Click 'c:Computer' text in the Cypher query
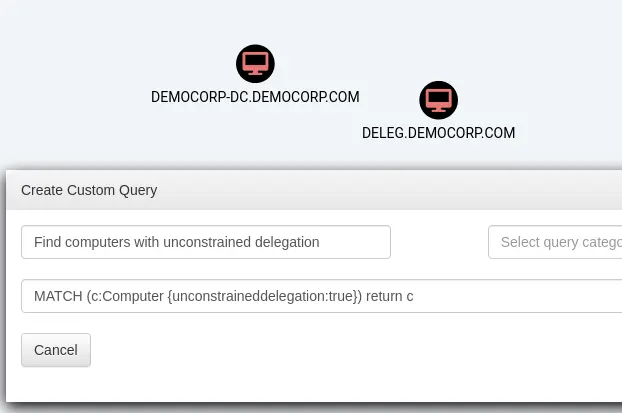 tap(127, 296)
